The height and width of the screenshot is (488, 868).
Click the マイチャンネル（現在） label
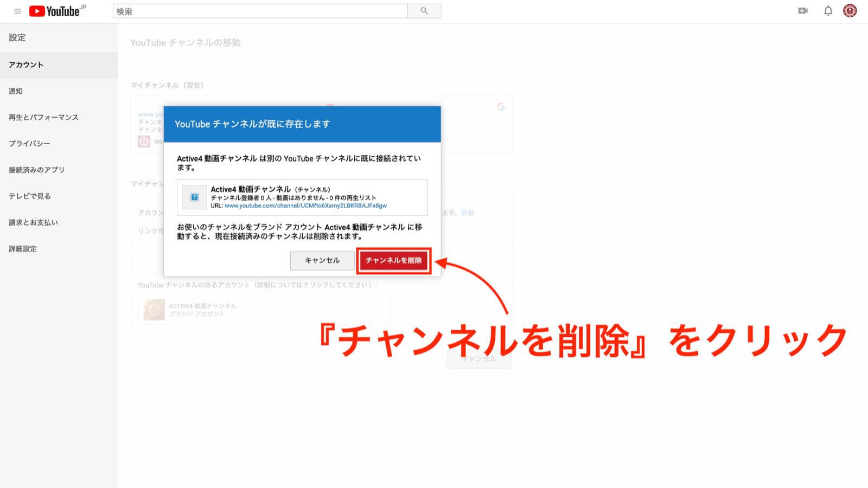[167, 85]
